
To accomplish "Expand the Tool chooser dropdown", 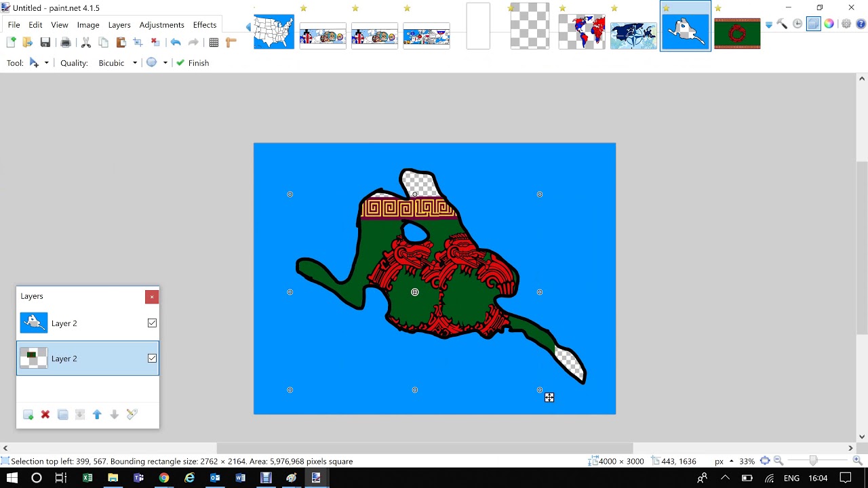I will 46,63.
